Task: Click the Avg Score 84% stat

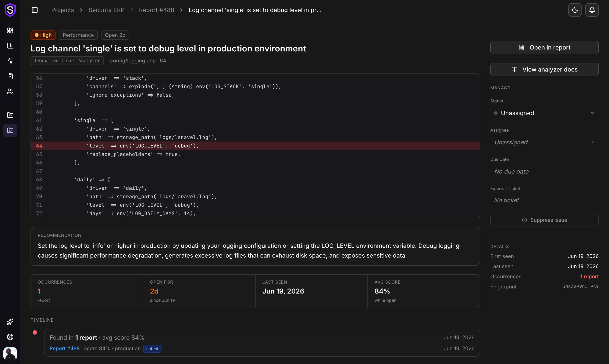Action: pos(424,291)
